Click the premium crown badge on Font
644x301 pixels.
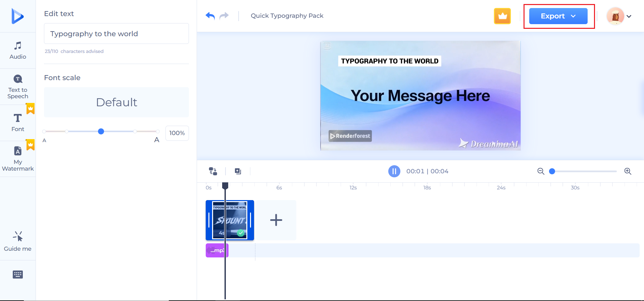(x=31, y=109)
